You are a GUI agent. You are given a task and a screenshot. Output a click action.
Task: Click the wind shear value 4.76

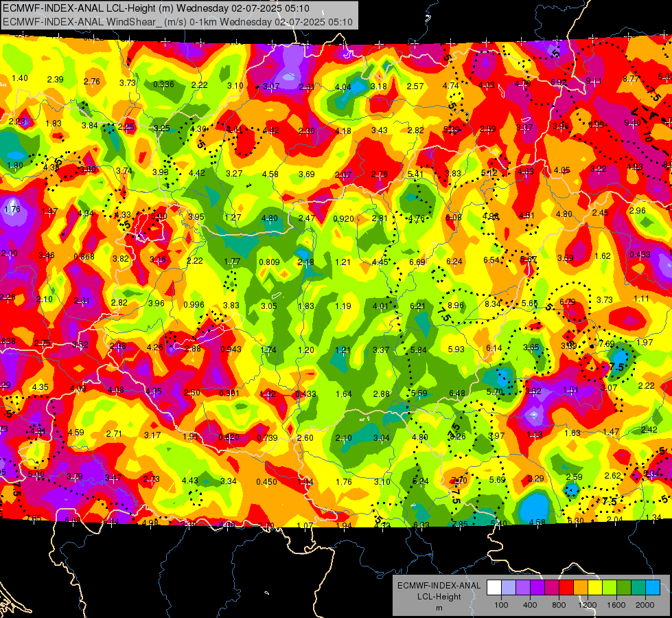416,218
